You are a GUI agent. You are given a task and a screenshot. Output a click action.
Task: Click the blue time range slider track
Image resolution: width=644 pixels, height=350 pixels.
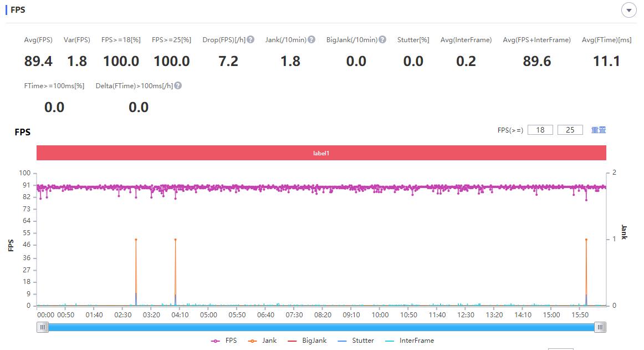(x=321, y=328)
